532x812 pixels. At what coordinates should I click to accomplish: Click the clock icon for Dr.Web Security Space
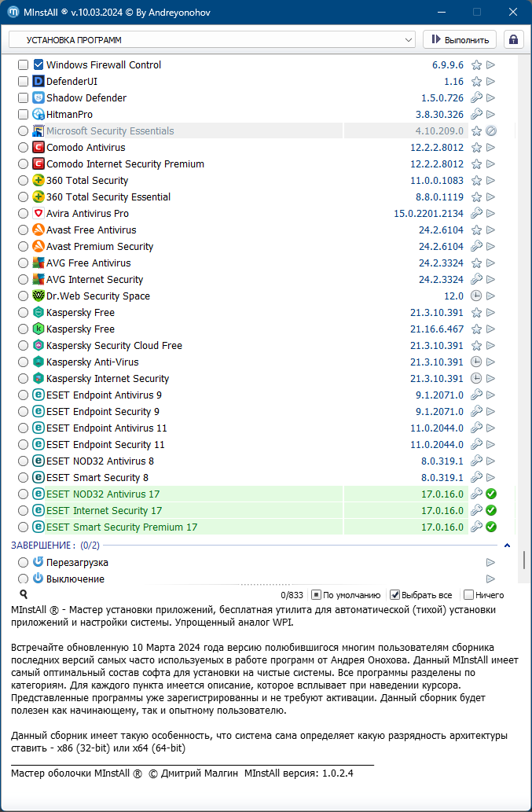476,296
